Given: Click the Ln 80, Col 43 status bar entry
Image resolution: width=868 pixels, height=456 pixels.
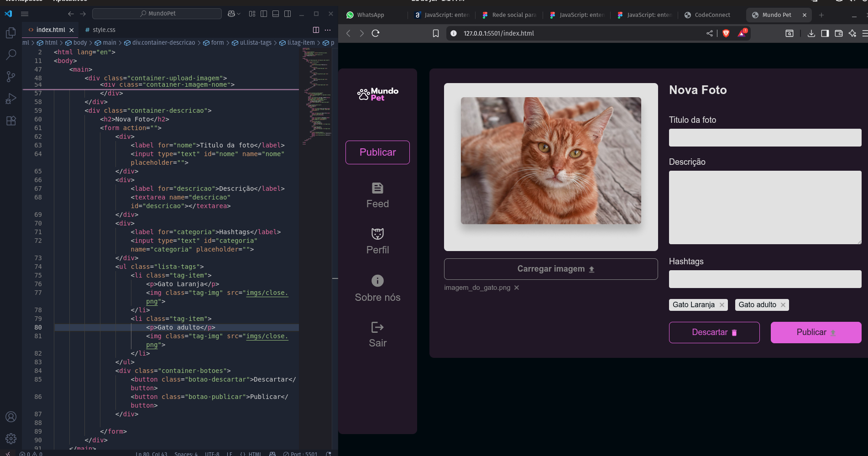Looking at the screenshot, I should 152,454.
